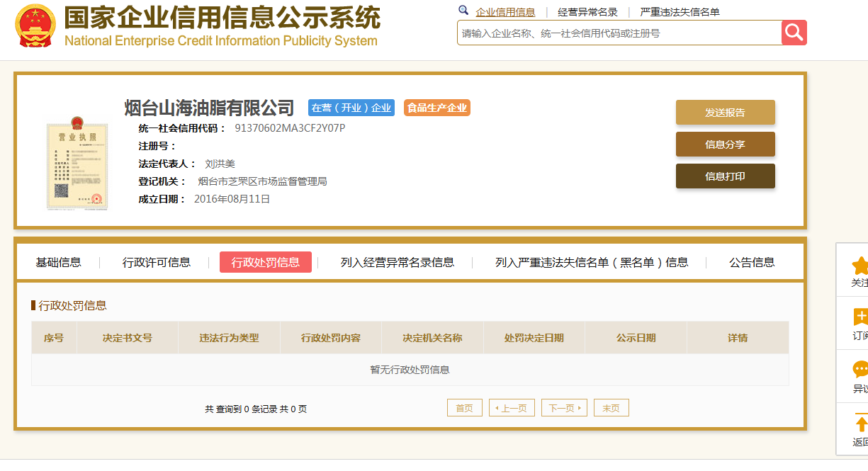Go to 末页 last page button

point(611,408)
